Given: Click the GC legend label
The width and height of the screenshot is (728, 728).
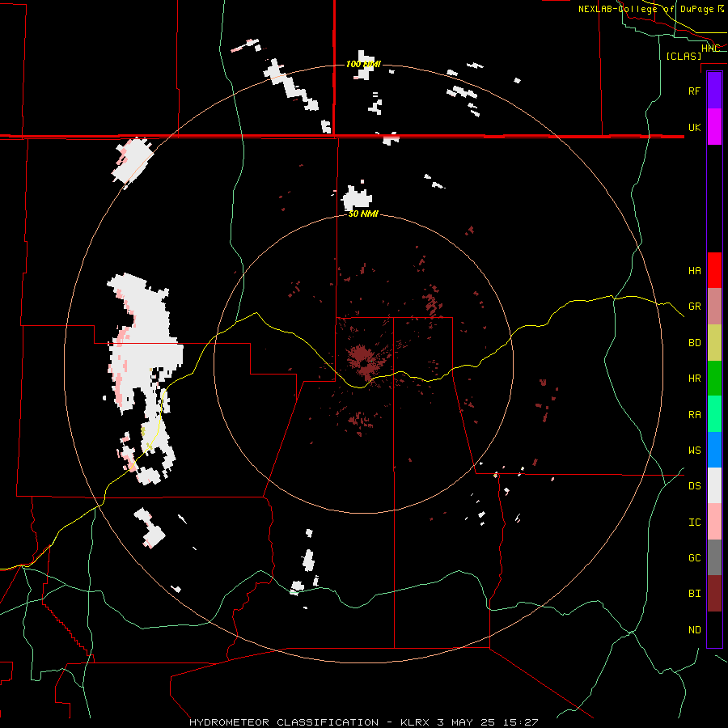Looking at the screenshot, I should point(694,558).
